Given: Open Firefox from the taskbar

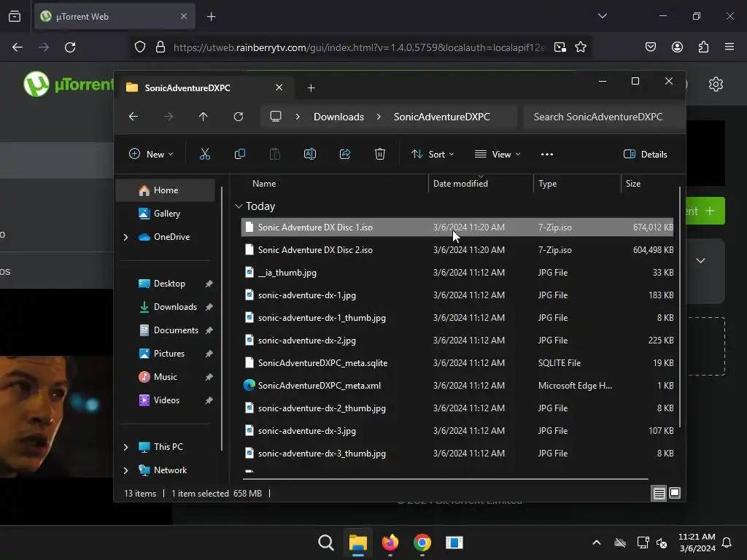Looking at the screenshot, I should 390,542.
